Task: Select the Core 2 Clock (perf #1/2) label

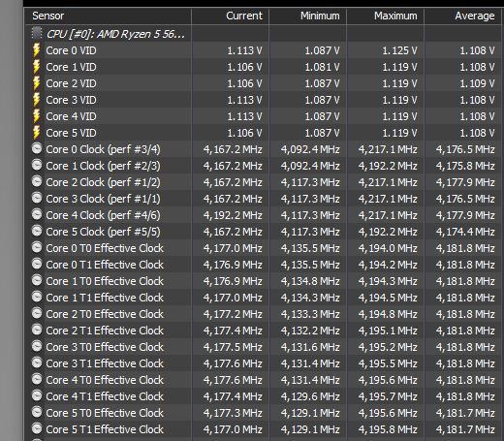Action: click(103, 182)
